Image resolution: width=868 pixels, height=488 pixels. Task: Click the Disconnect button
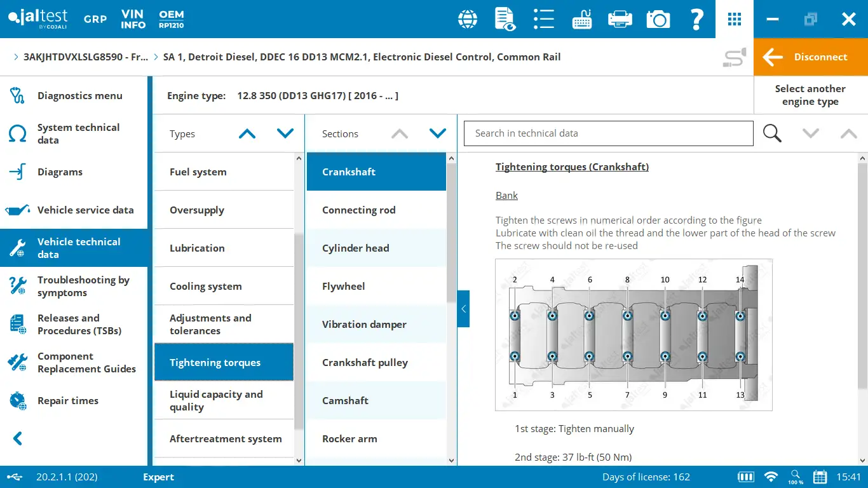click(810, 57)
